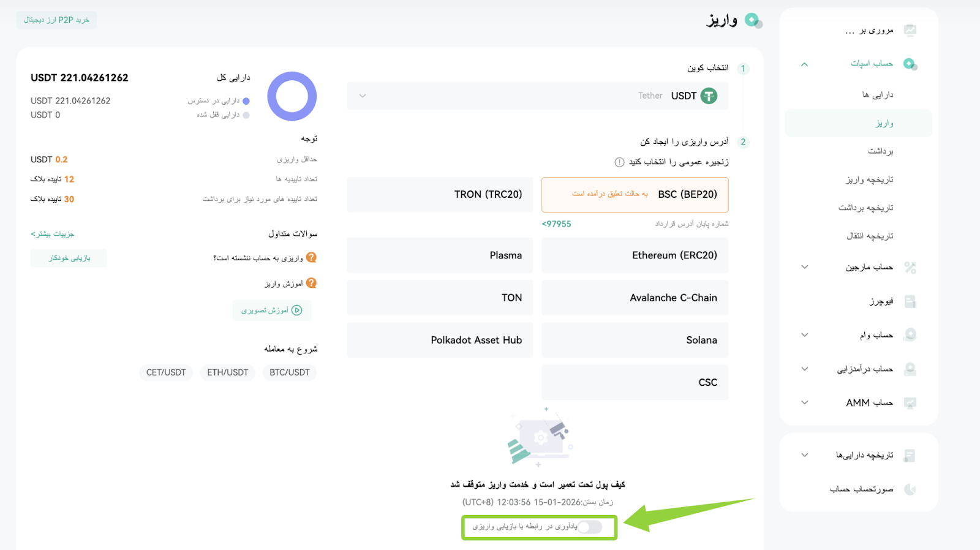The height and width of the screenshot is (550, 980).
Task: Click the account statement pie icon
Action: tap(910, 489)
